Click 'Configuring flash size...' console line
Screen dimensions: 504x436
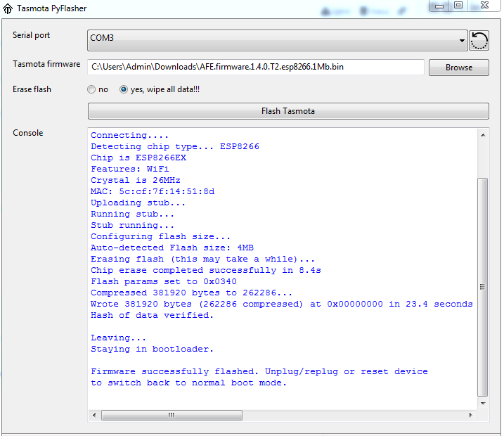coord(161,237)
